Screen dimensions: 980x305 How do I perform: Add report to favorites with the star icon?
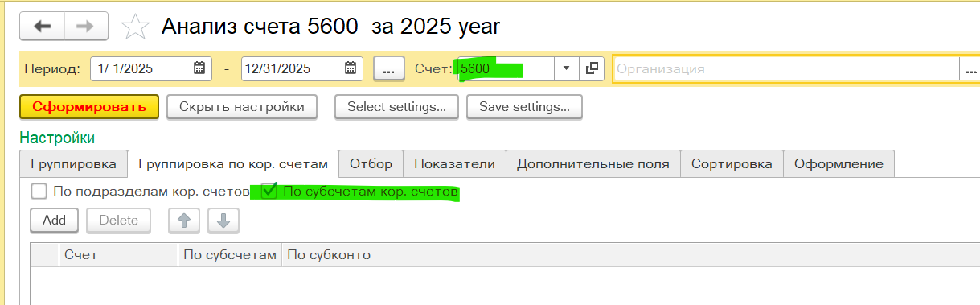tap(134, 27)
